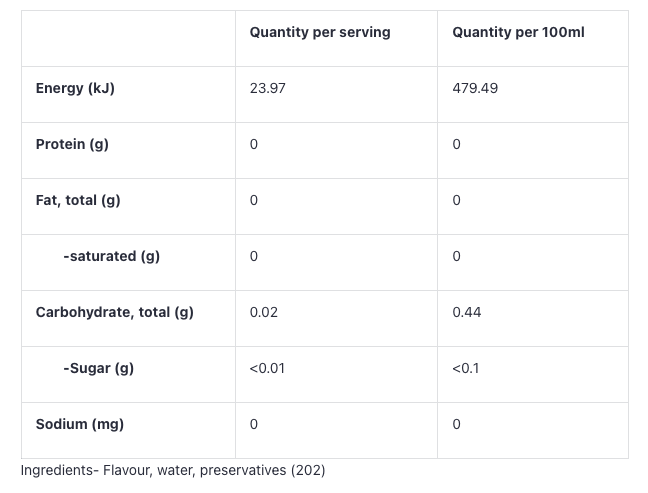Click the <0.01 sugar per serving value
Viewport: 648px width, 493px height.
(267, 368)
